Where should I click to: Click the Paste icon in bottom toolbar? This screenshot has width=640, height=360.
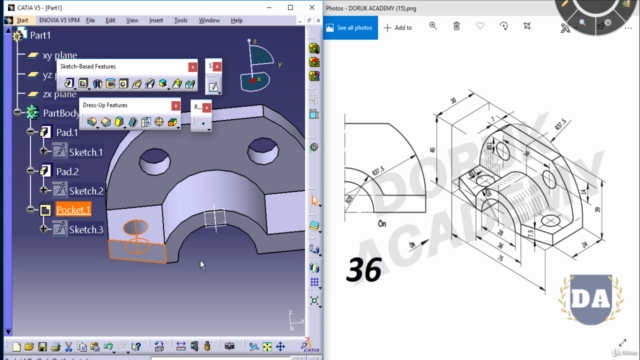(x=95, y=347)
